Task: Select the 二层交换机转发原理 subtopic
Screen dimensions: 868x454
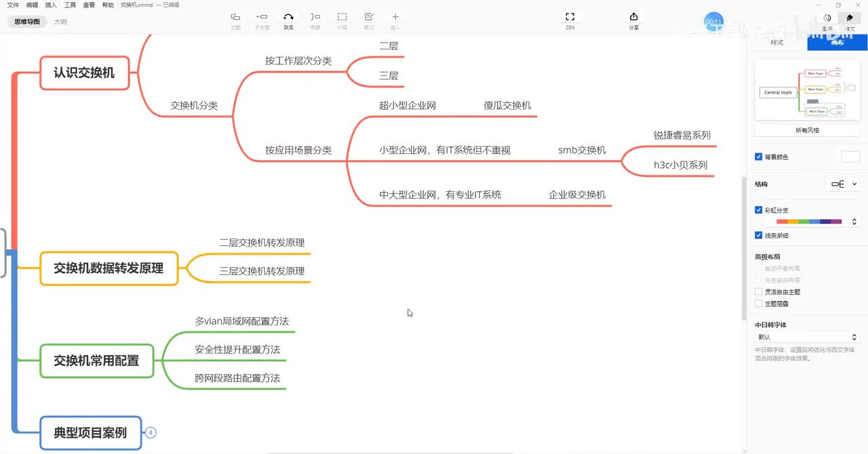Action: coord(262,242)
